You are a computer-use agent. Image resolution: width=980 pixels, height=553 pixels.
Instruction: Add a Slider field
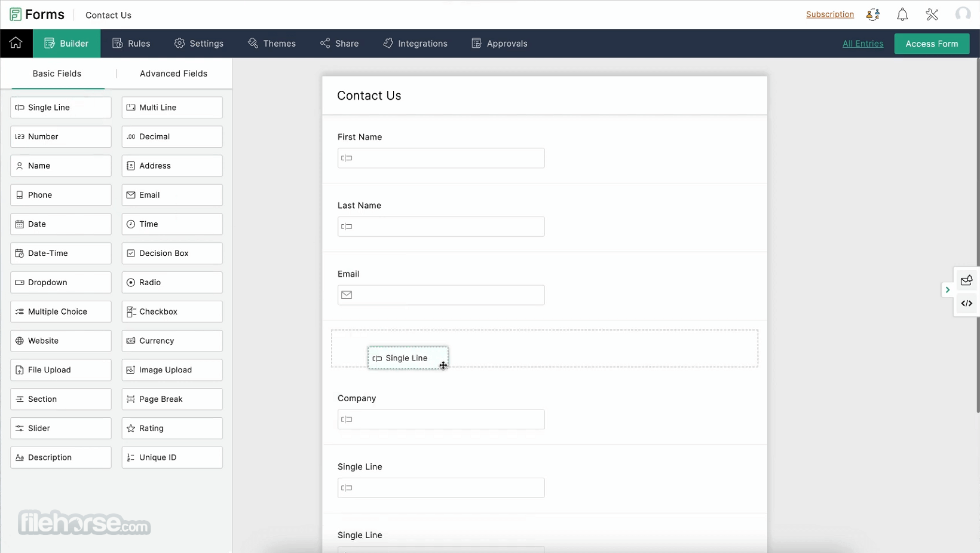pyautogui.click(x=61, y=428)
